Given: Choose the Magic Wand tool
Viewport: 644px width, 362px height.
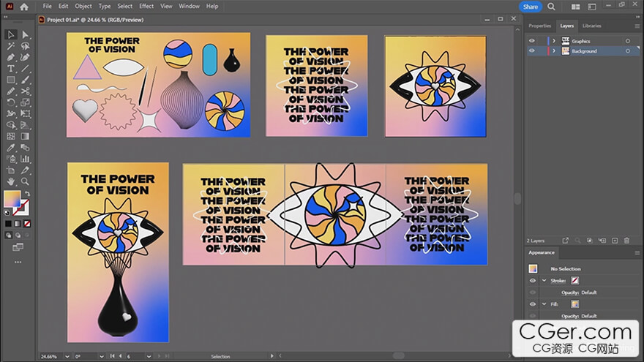Looking at the screenshot, I should pos(11,46).
